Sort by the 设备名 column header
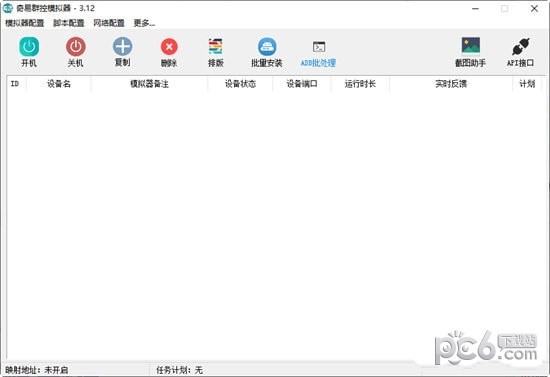Viewport: 550px width, 377px height. (x=59, y=84)
